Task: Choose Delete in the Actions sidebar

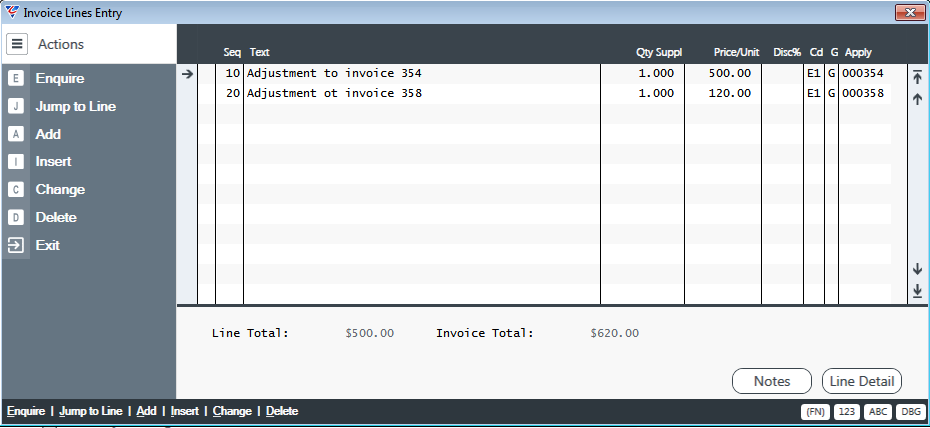Action: (x=56, y=218)
